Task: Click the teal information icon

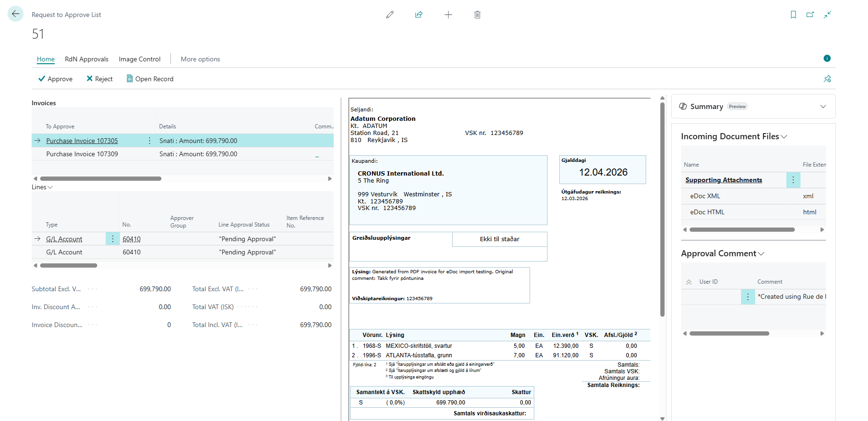Action: pos(827,59)
